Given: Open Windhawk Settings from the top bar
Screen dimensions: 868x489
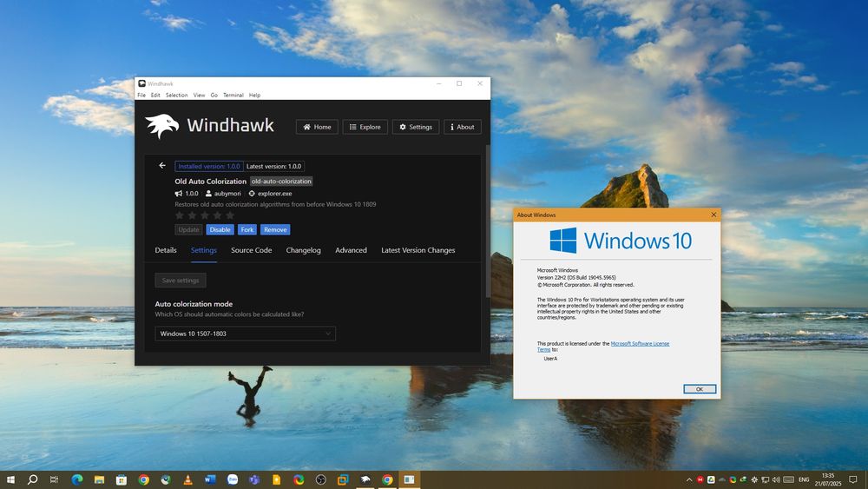Looking at the screenshot, I should coord(416,127).
